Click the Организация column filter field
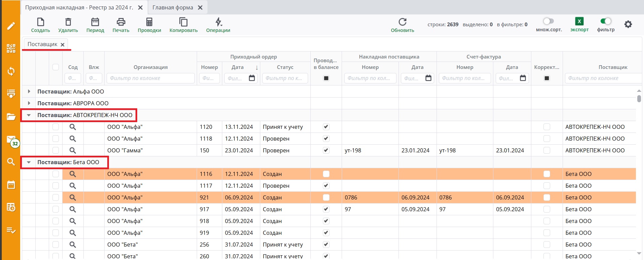Image resolution: width=644 pixels, height=260 pixels. pos(150,78)
